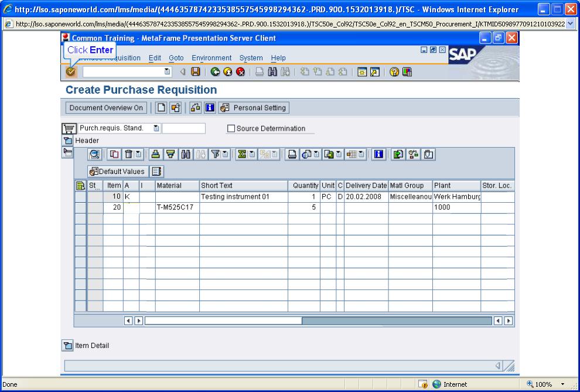Click the Generate shortcut icon
This screenshot has height=392, width=580.
[375, 71]
